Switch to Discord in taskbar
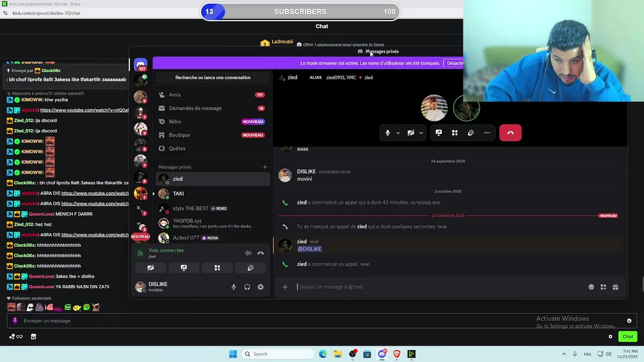This screenshot has height=362, width=644. 382,354
